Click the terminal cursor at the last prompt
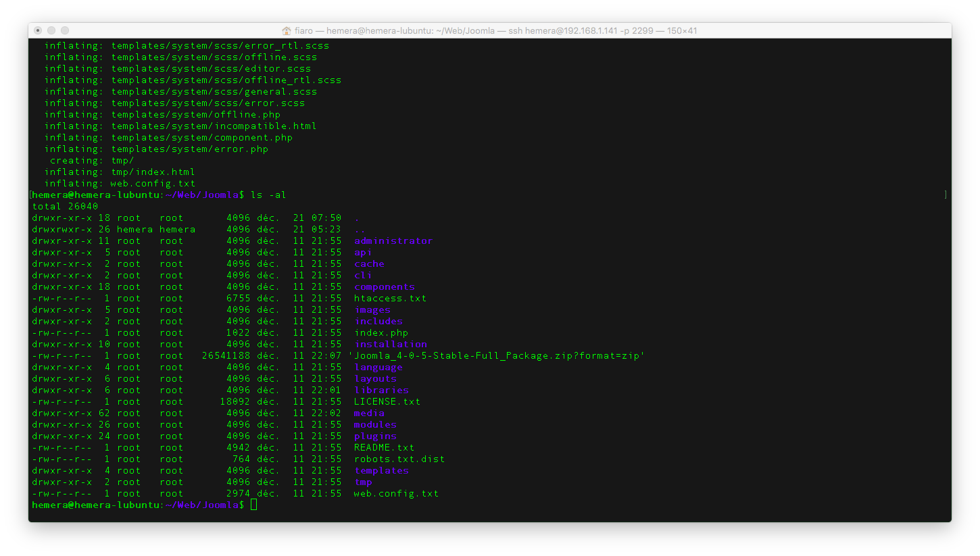 254,505
